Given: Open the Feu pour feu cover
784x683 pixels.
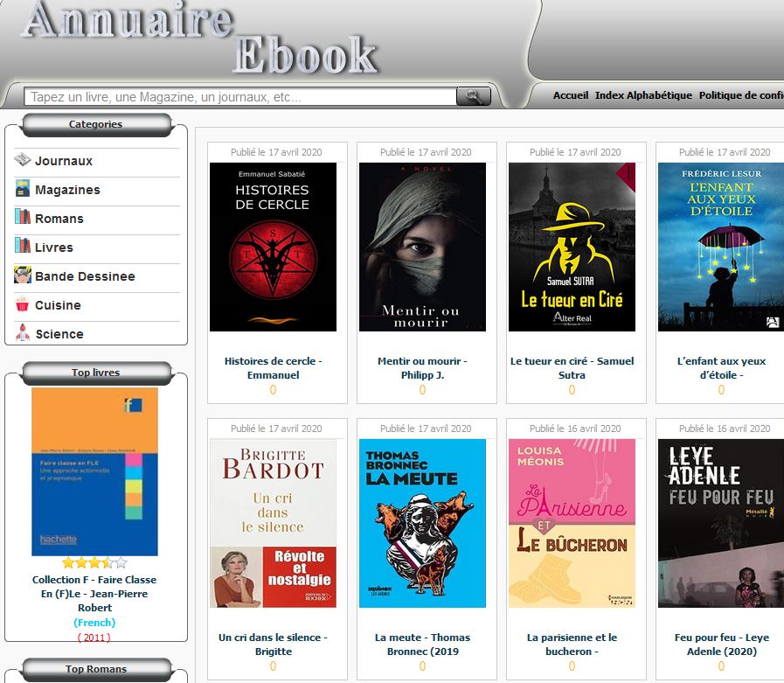Looking at the screenshot, I should [721, 523].
